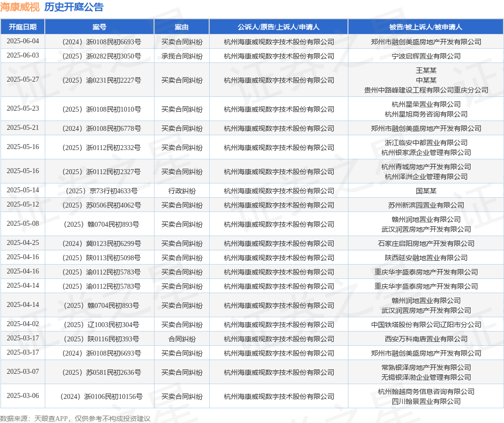504x423 pixels.
Task: Click defendant 浙江临安中都置业有限公司
Action: [426, 143]
